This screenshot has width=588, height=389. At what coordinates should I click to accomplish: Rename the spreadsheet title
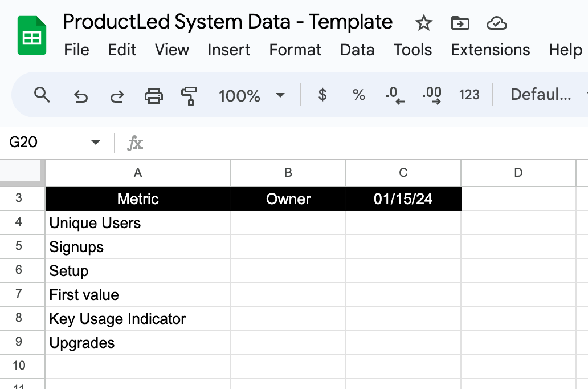tap(227, 22)
